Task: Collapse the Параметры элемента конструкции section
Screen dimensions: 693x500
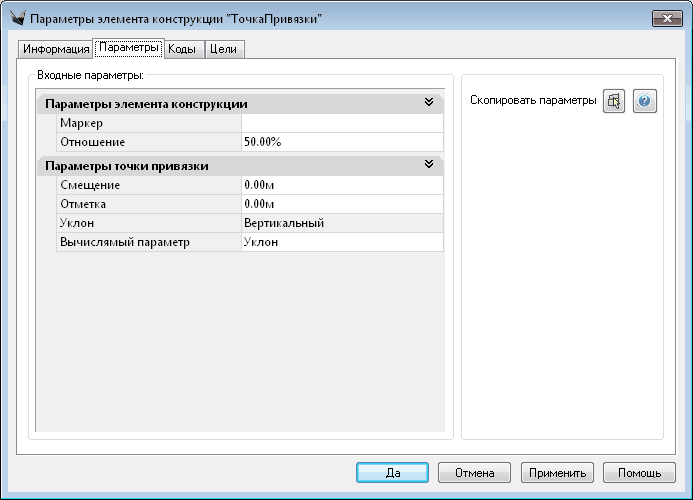Action: pos(428,103)
